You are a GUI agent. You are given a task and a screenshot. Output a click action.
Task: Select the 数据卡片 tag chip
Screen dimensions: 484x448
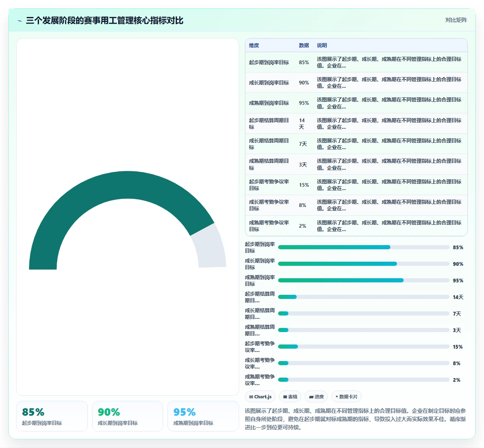[x=346, y=397]
